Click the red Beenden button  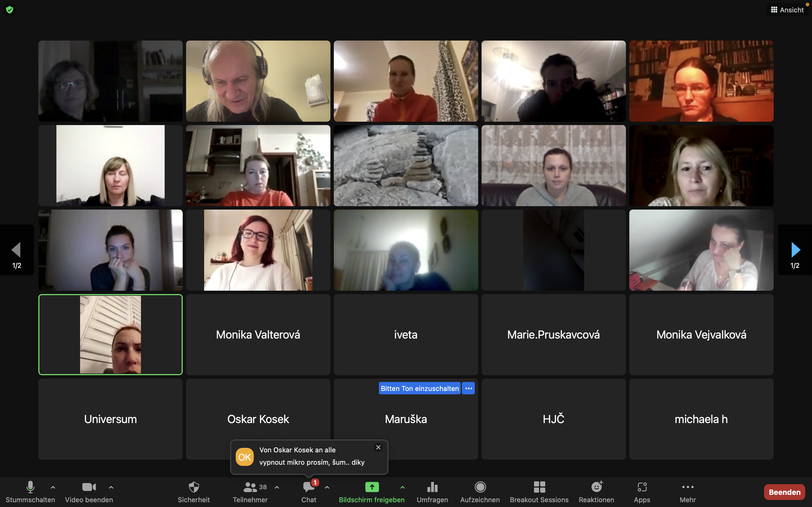click(784, 492)
